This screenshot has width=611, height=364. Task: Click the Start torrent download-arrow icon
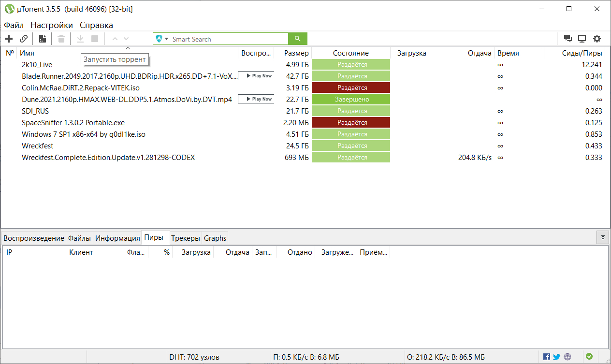tap(80, 39)
